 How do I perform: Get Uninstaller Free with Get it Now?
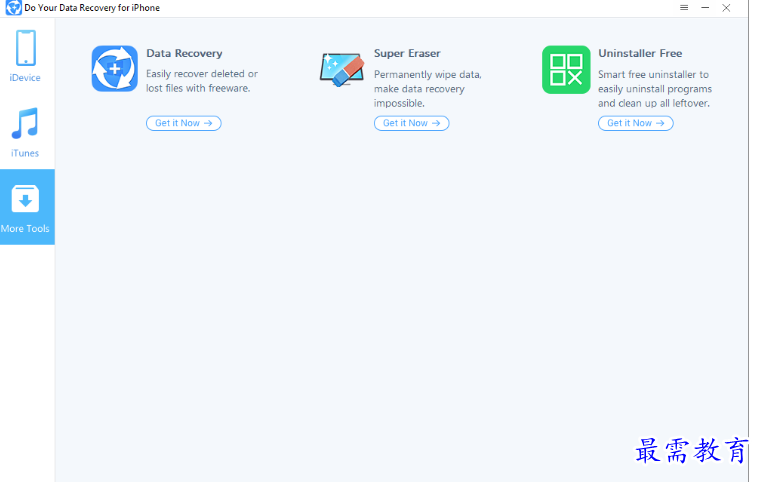635,123
